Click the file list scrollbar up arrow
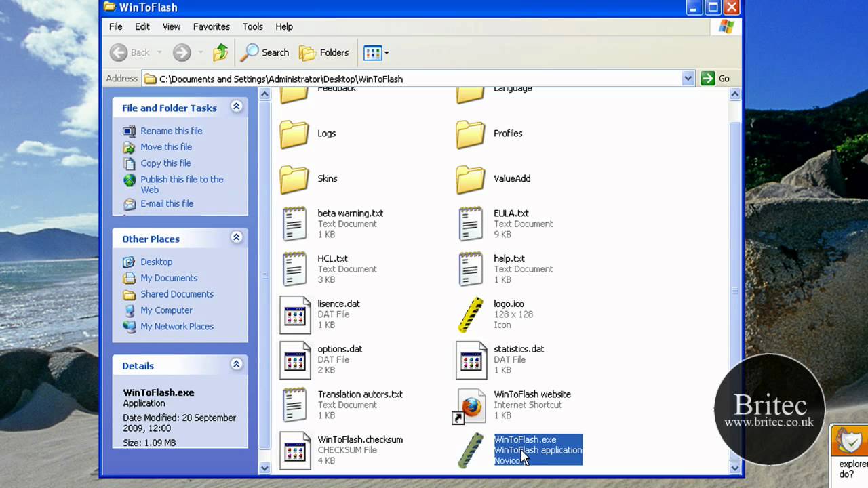Screen dimensions: 868x488 point(735,95)
